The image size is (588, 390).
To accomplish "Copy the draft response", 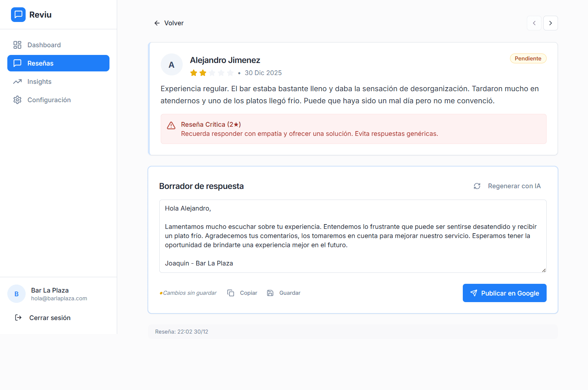I will click(242, 293).
